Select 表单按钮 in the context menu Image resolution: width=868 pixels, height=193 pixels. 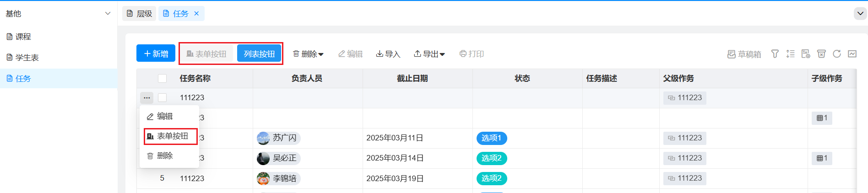click(x=170, y=136)
